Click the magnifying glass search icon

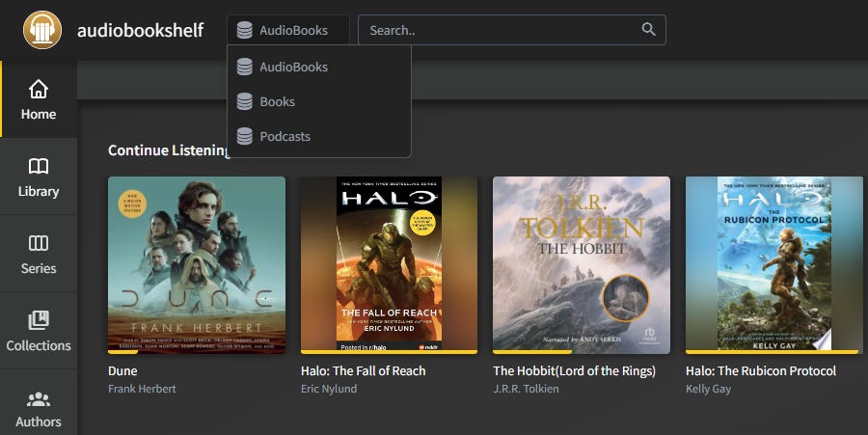tap(648, 29)
